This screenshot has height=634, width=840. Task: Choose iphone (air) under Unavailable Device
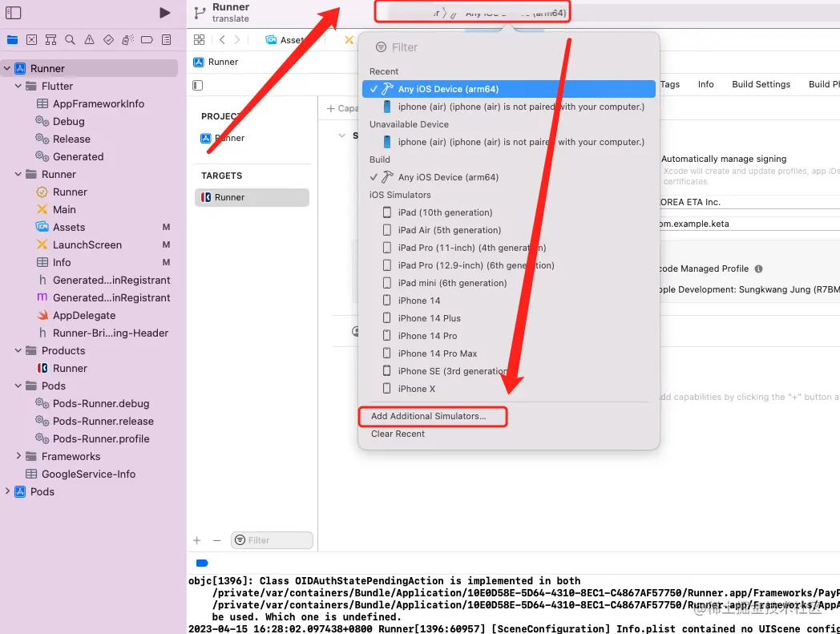[508, 142]
